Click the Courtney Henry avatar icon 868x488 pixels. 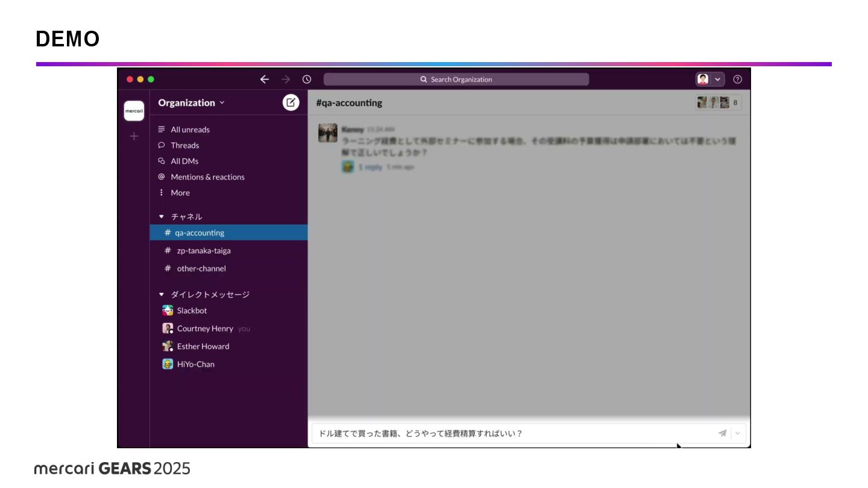(x=168, y=328)
